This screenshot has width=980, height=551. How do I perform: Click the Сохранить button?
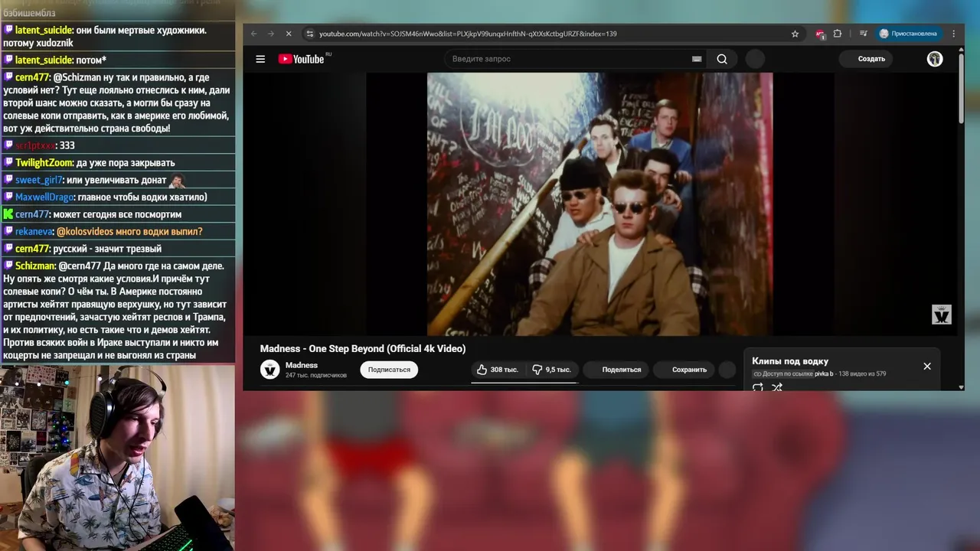pyautogui.click(x=682, y=370)
